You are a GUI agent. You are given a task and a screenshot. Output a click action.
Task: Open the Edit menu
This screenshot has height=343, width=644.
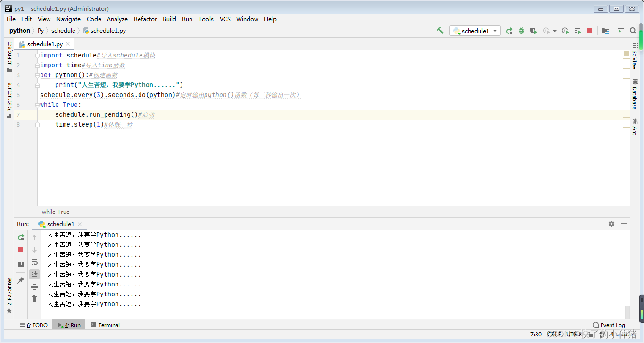(x=26, y=19)
